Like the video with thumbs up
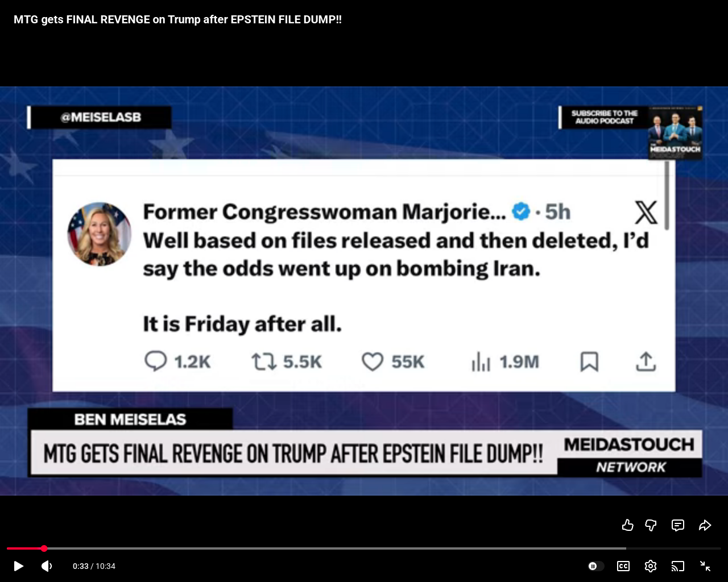This screenshot has height=582, width=728. [x=627, y=525]
